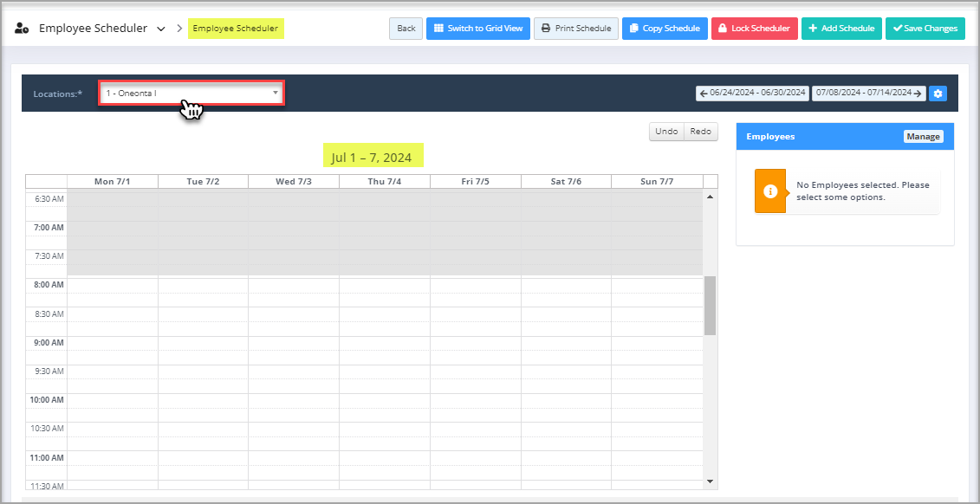Open scheduler settings gear icon

(x=938, y=94)
